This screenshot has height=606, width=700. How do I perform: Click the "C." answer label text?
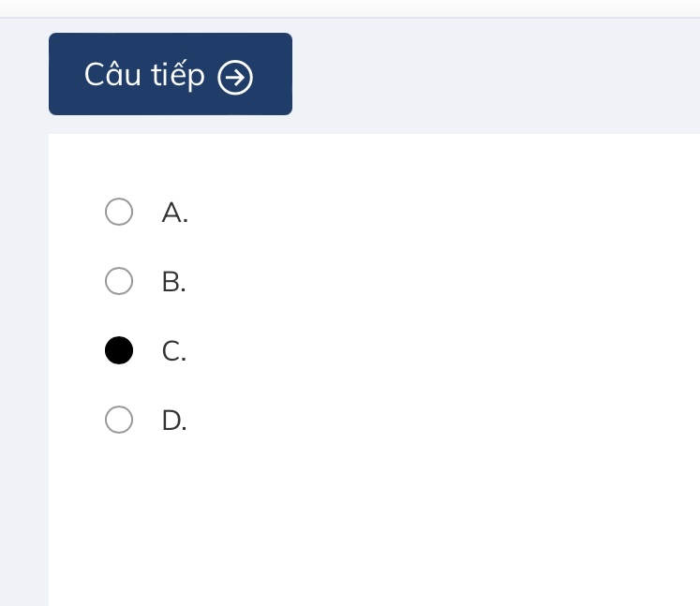pos(173,351)
